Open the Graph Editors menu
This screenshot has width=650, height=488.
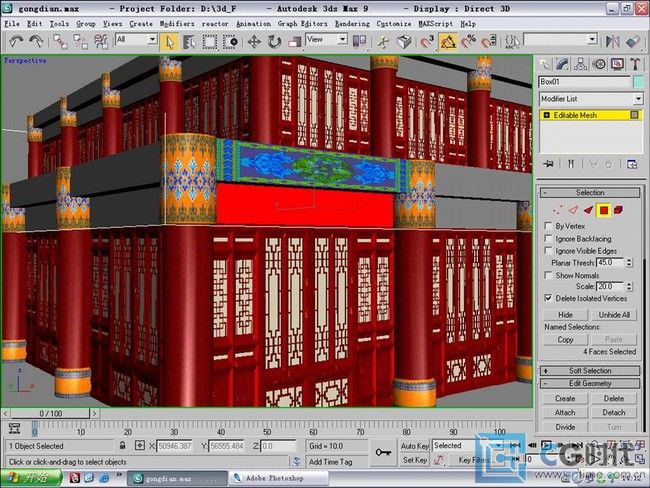302,24
